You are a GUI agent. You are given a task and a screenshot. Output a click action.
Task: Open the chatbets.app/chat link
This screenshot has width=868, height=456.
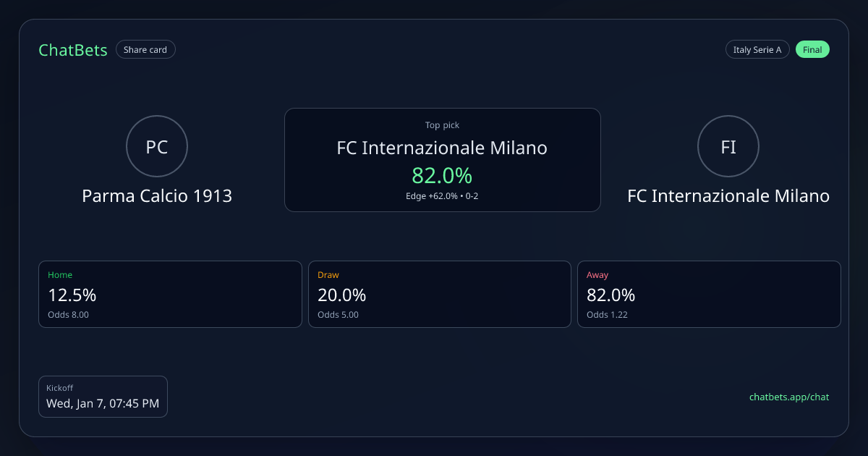pyautogui.click(x=788, y=397)
